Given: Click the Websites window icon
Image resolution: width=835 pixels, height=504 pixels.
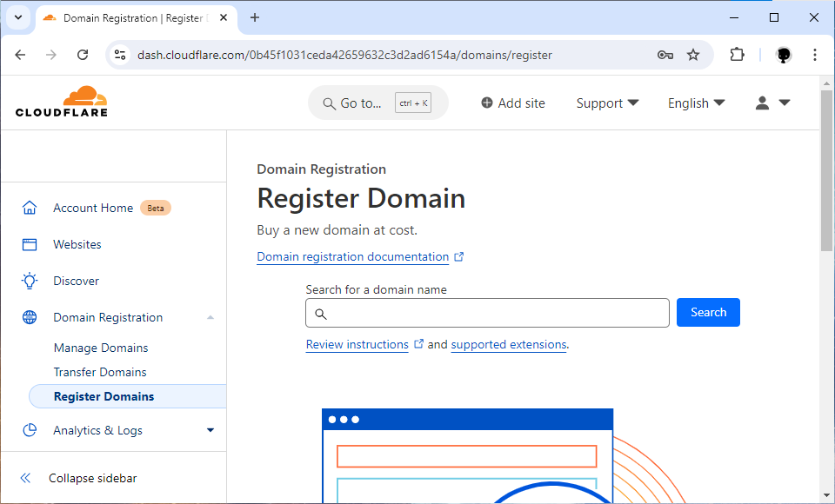Looking at the screenshot, I should coord(30,244).
